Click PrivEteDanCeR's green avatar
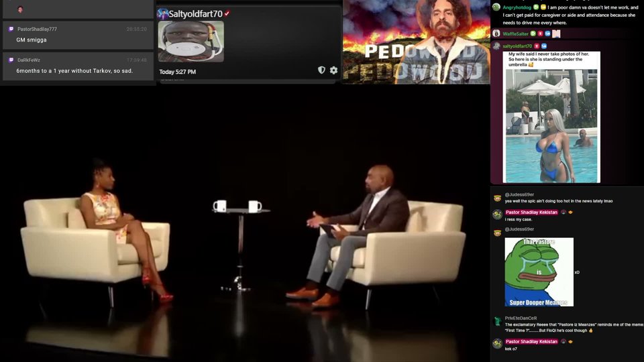 tap(497, 321)
